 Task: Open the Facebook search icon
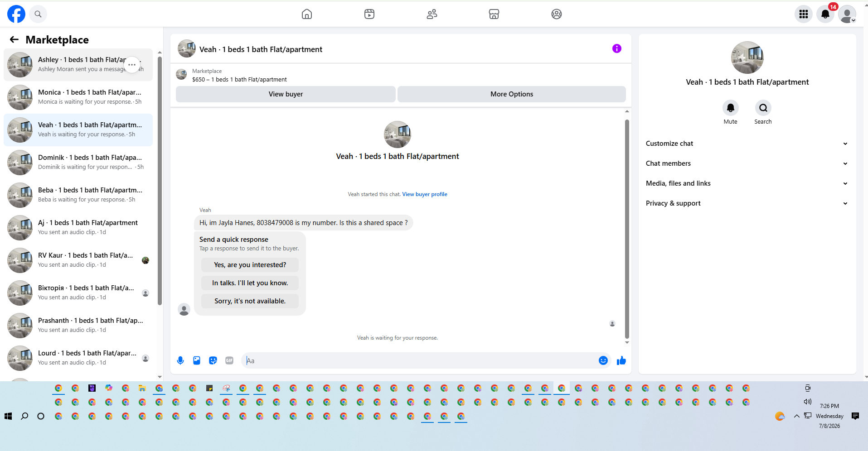(38, 14)
